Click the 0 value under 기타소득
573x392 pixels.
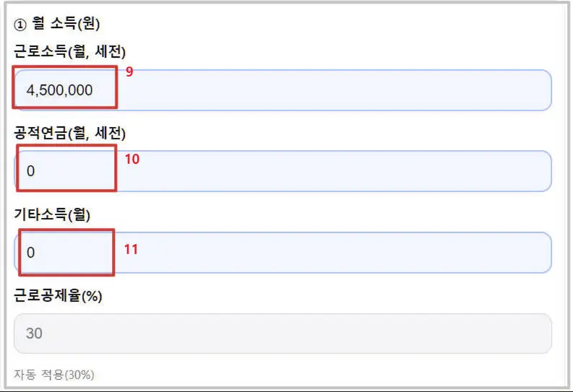pyautogui.click(x=30, y=253)
